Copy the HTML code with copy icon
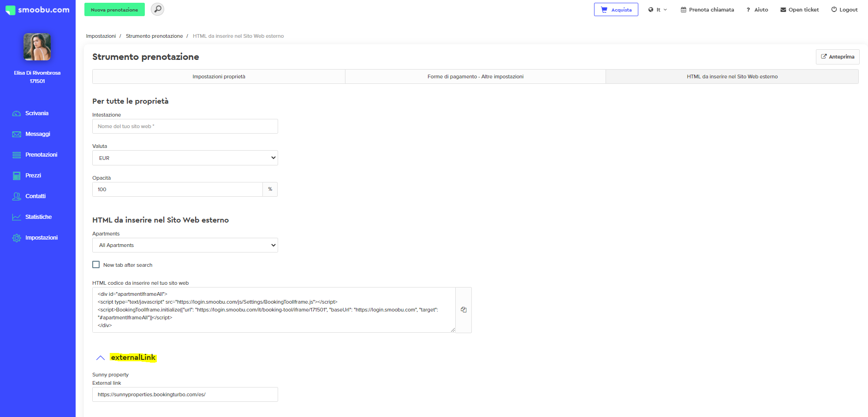The height and width of the screenshot is (417, 868). tap(464, 310)
